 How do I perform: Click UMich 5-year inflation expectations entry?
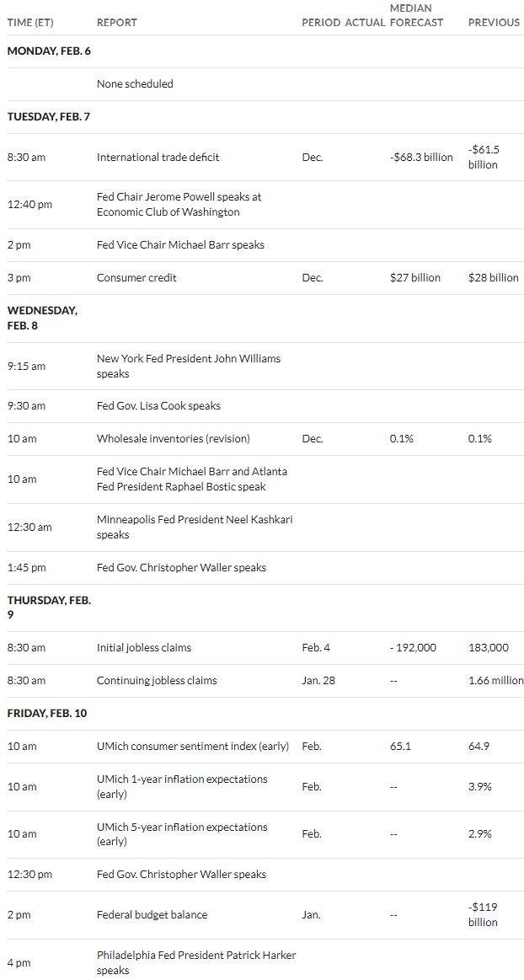click(x=182, y=834)
